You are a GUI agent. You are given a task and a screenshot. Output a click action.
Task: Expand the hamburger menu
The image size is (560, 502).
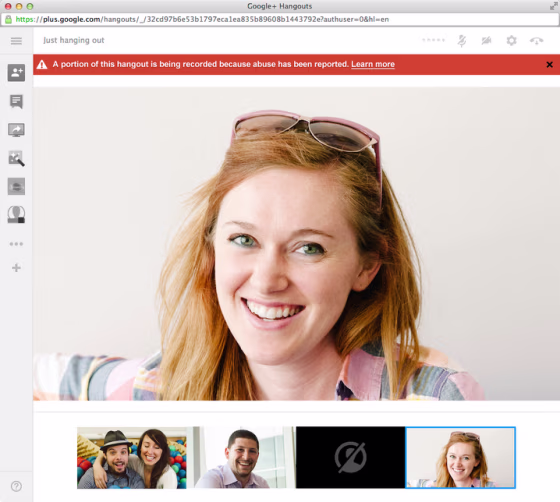click(16, 41)
